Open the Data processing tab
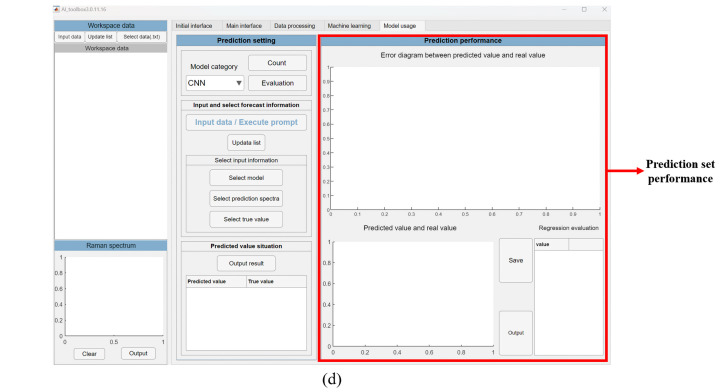721x392 pixels. (295, 26)
